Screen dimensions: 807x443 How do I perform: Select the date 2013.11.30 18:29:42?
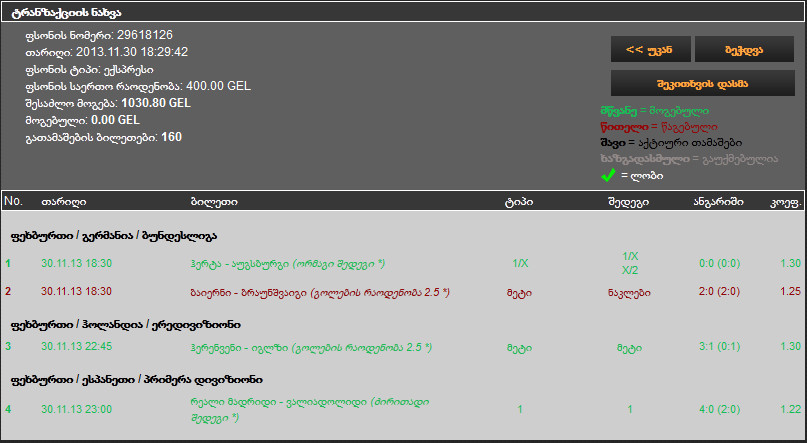(x=132, y=52)
